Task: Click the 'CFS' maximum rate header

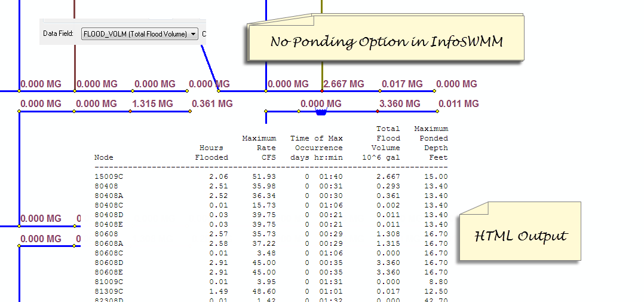Action: (269, 157)
